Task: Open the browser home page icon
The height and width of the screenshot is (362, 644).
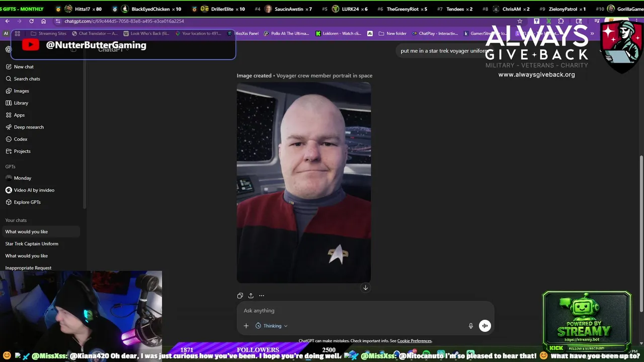Action: coord(43,21)
